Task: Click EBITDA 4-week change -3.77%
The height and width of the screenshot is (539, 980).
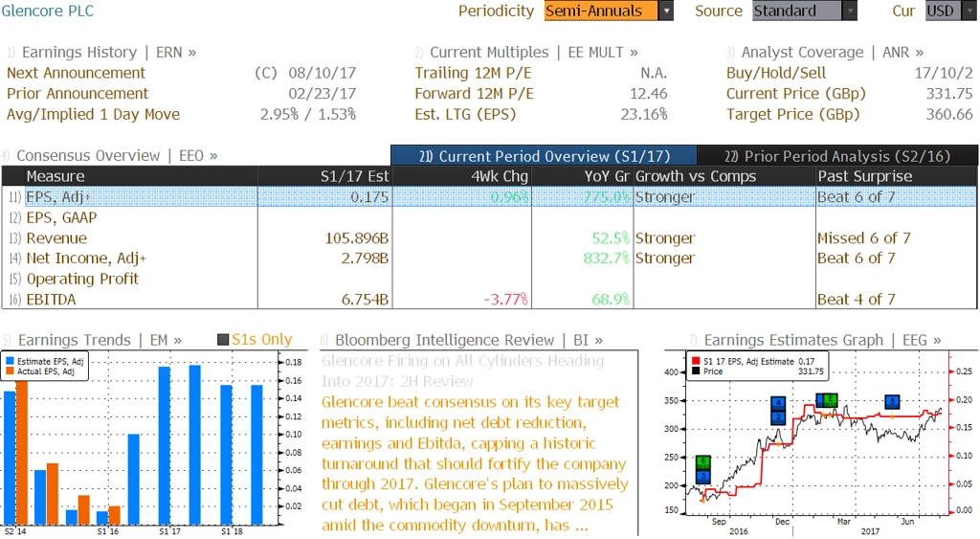Action: (505, 300)
